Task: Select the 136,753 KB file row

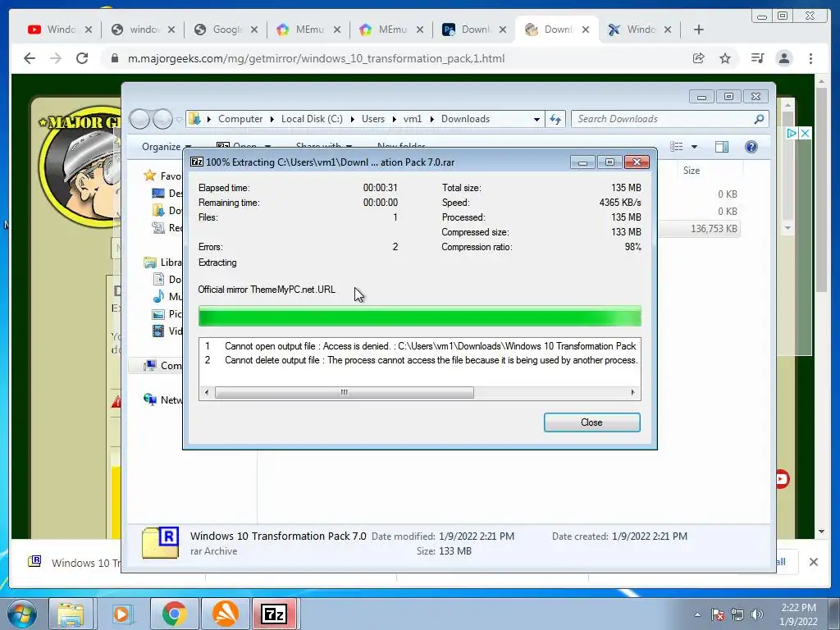Action: (699, 229)
